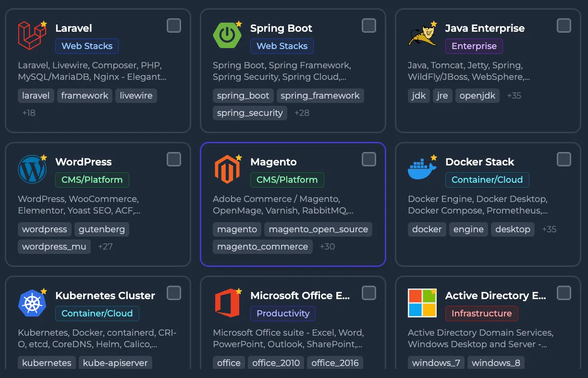Click the 'kube-apiserver' tag chip
The width and height of the screenshot is (588, 378).
115,363
